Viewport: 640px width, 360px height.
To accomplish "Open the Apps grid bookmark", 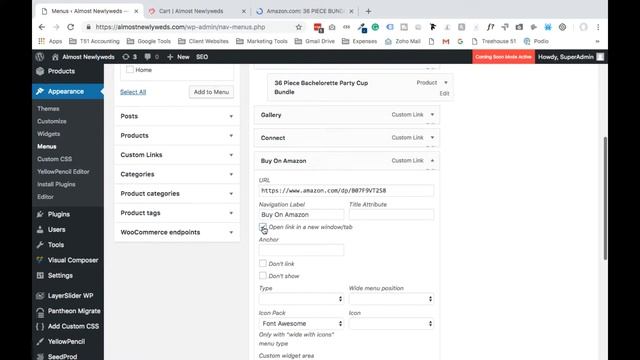I will [50, 41].
